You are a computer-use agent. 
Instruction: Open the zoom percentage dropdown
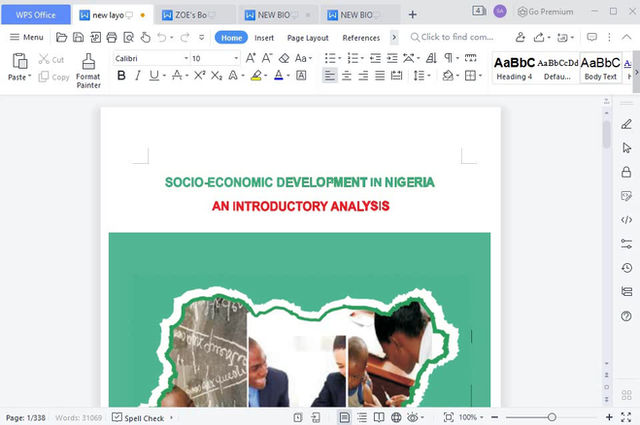pos(472,417)
